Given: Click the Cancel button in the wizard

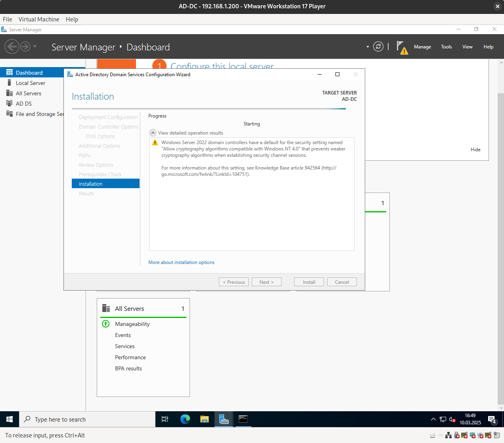Looking at the screenshot, I should pos(341,282).
